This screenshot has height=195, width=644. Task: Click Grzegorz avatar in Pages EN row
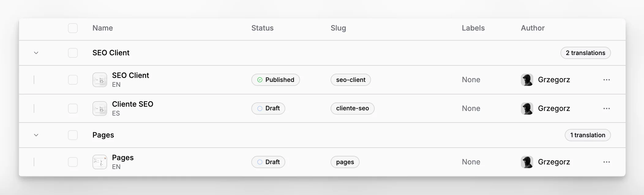click(x=527, y=162)
